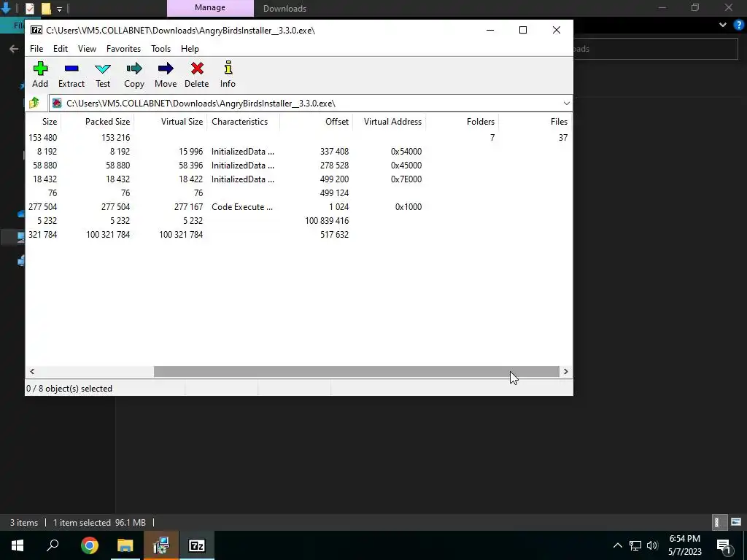Click Explorer help question mark icon
The height and width of the screenshot is (560, 747).
tap(739, 25)
